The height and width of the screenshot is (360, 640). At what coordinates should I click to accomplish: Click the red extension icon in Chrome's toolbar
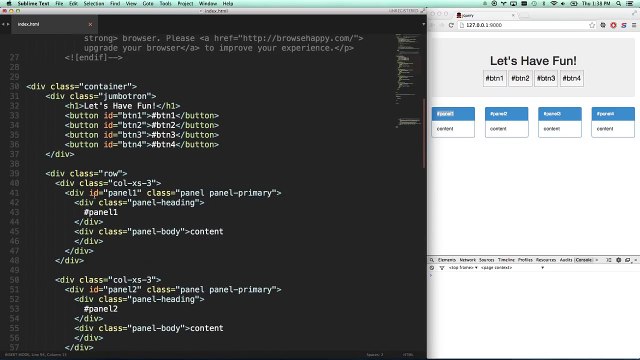(x=613, y=25)
